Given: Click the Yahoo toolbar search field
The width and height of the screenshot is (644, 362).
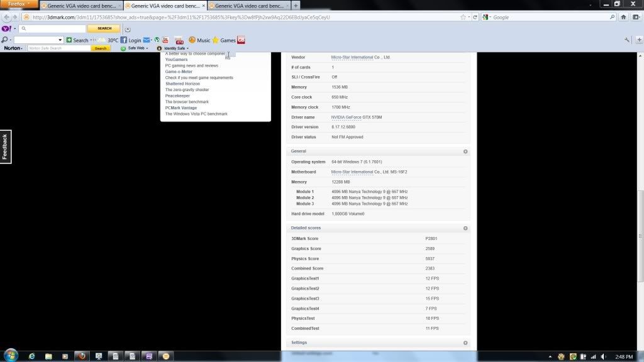Looking at the screenshot, I should point(53,29).
